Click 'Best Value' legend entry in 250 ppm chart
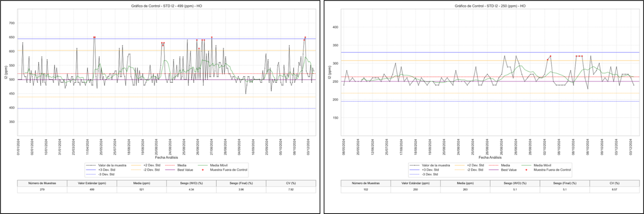Viewport: 644px width, 214px height. (508, 170)
